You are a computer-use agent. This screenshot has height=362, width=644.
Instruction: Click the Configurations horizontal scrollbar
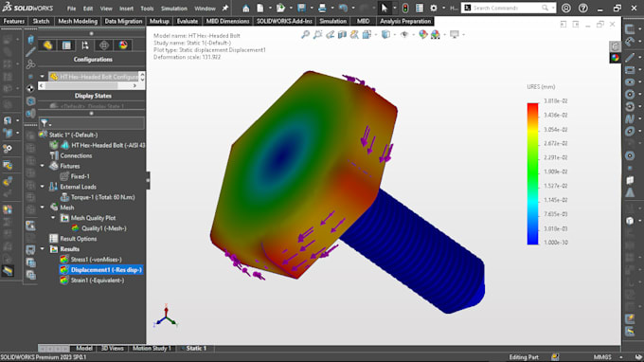[81, 86]
